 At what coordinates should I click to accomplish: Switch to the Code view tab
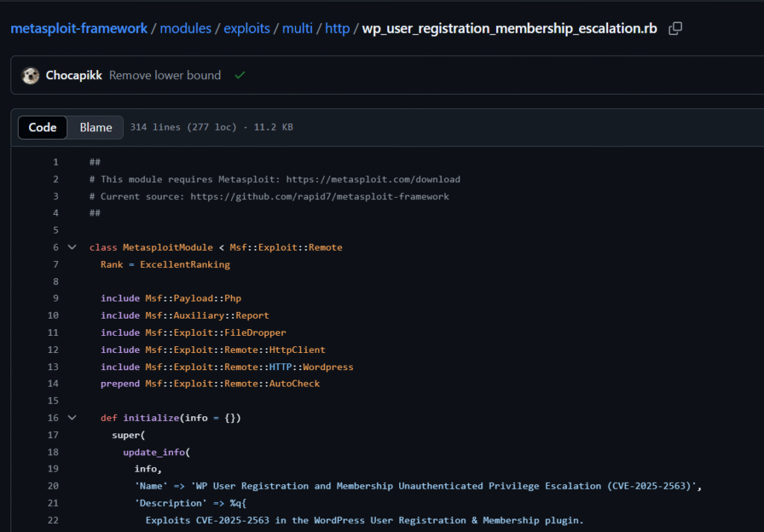[x=43, y=128]
